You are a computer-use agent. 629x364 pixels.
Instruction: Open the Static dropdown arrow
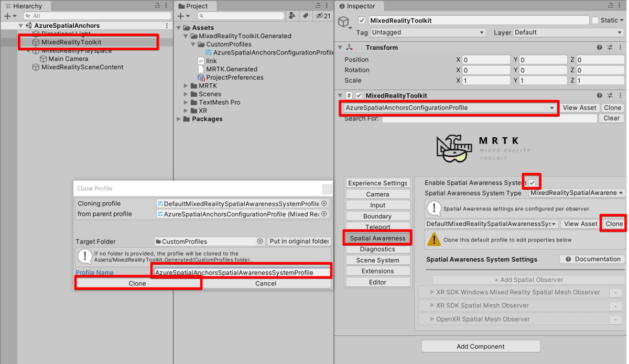point(622,20)
